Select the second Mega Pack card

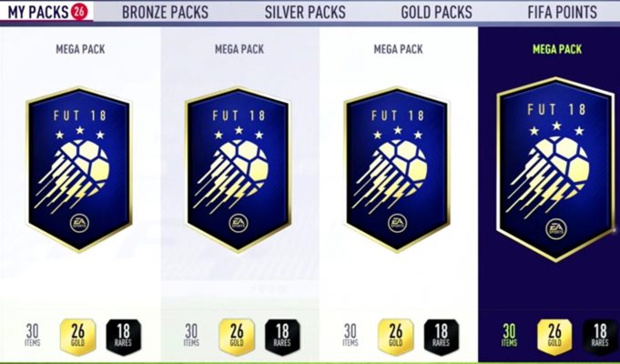click(x=239, y=169)
